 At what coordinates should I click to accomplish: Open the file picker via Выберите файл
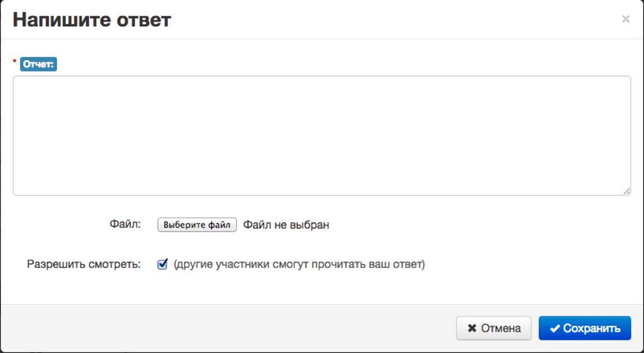pos(197,225)
